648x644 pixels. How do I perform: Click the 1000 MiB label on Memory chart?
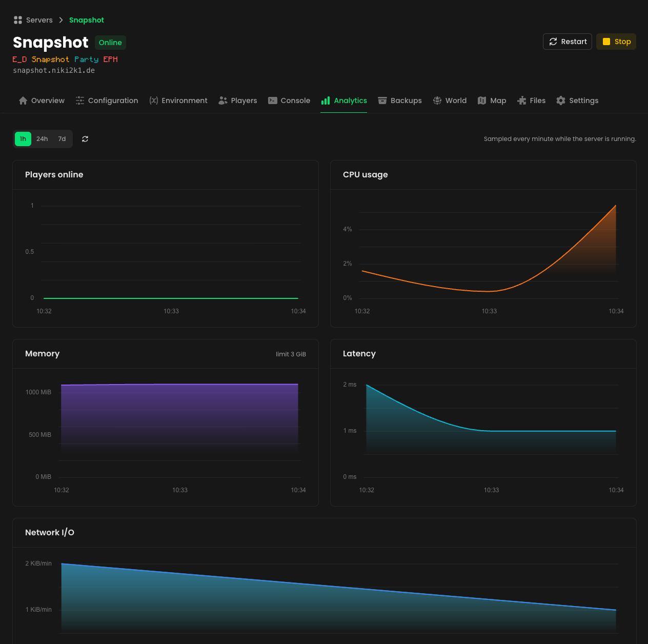tap(38, 392)
